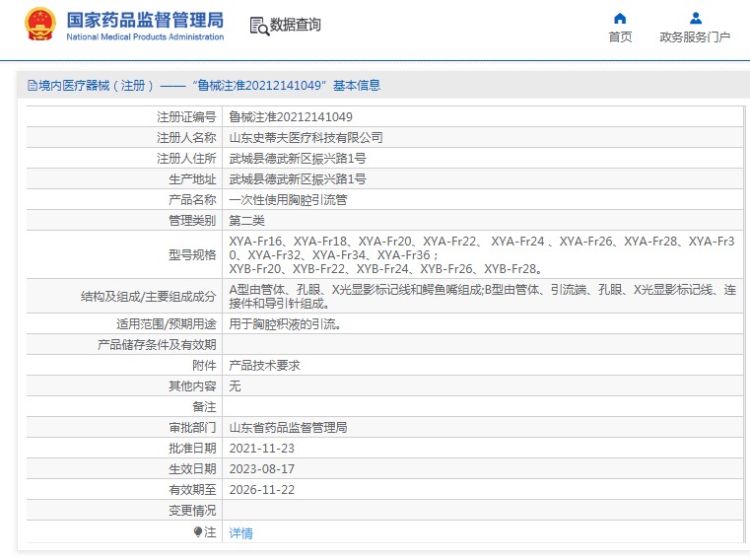Screen dimensions: 750x560
Task: Click the 变更情况 label
Action: pos(192,511)
